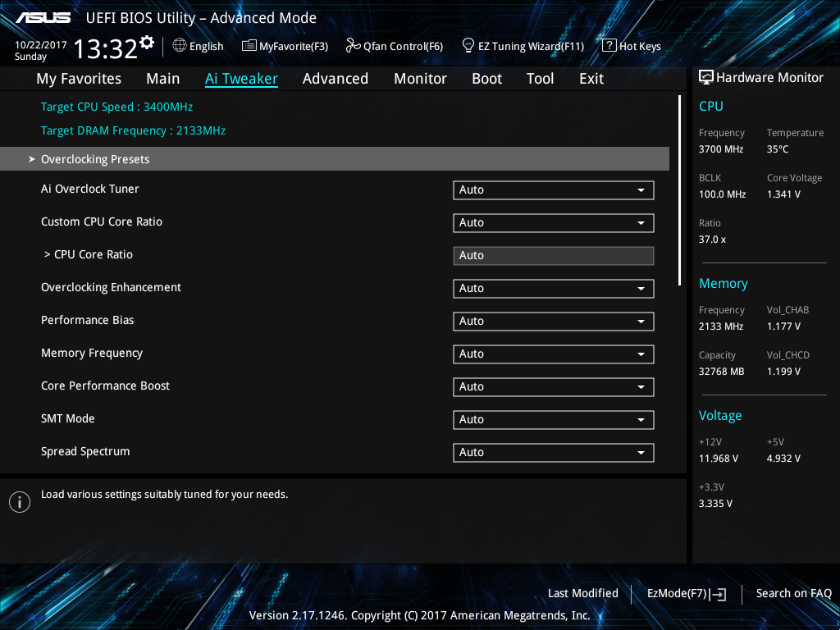This screenshot has width=840, height=630.
Task: Click Target CPU Speed : 3400MHz text
Action: click(x=116, y=107)
